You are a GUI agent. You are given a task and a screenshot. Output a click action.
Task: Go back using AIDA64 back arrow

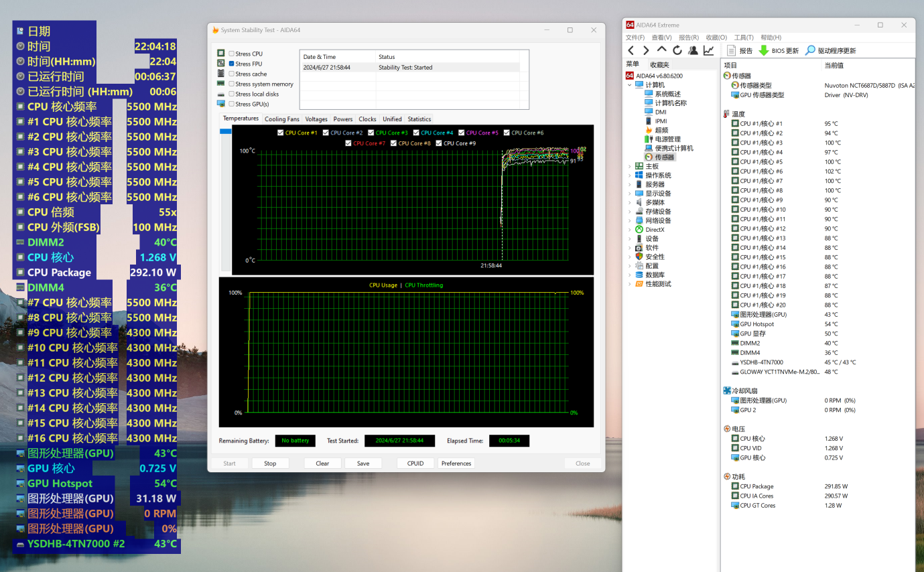click(x=631, y=50)
